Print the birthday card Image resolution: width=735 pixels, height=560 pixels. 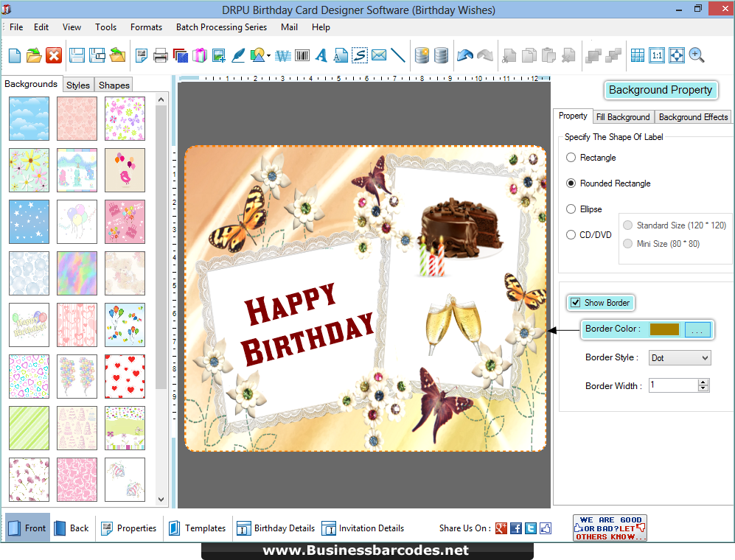pyautogui.click(x=160, y=56)
